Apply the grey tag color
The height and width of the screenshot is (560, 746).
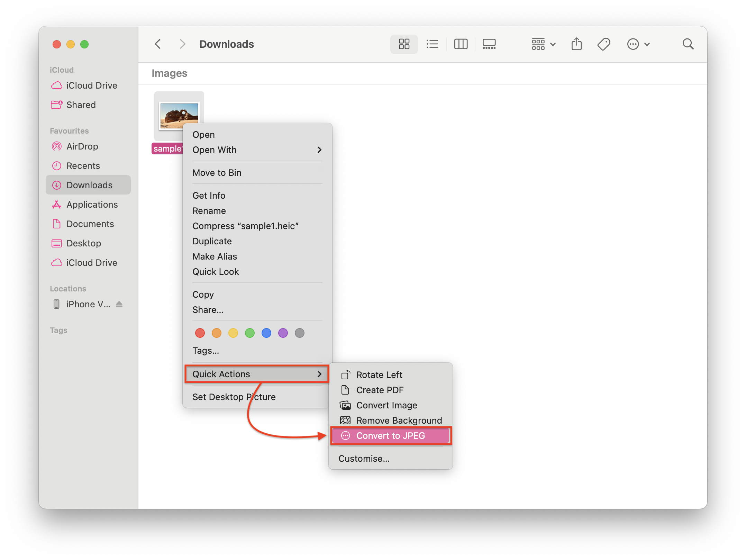pyautogui.click(x=300, y=333)
